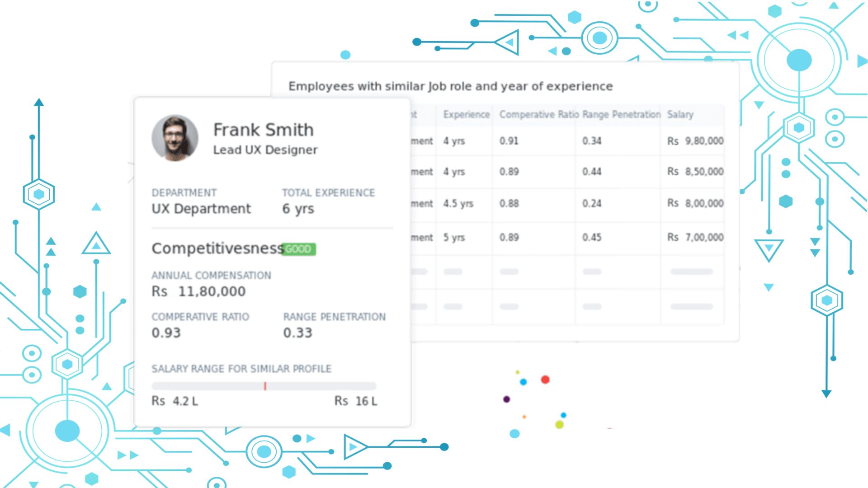This screenshot has width=868, height=488.
Task: Click the 0.44 range penetration cell
Action: coord(592,172)
